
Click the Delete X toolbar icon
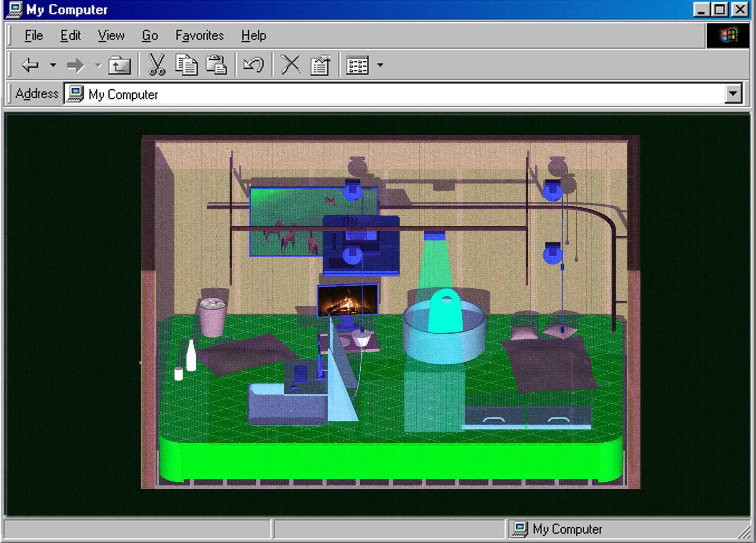(291, 65)
